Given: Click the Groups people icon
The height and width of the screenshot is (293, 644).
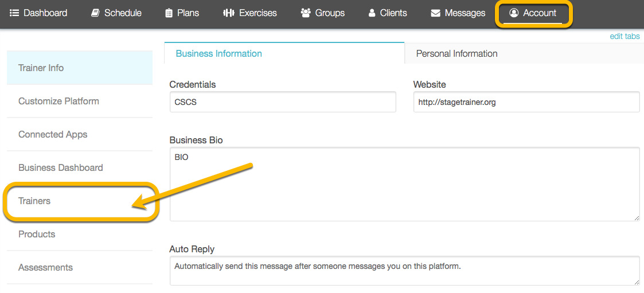Looking at the screenshot, I should point(306,13).
